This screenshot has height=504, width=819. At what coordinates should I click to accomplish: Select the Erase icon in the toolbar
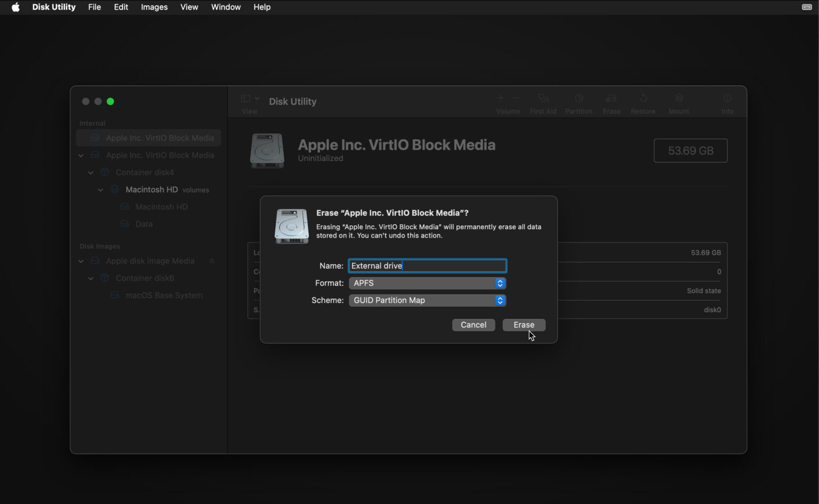pos(611,101)
